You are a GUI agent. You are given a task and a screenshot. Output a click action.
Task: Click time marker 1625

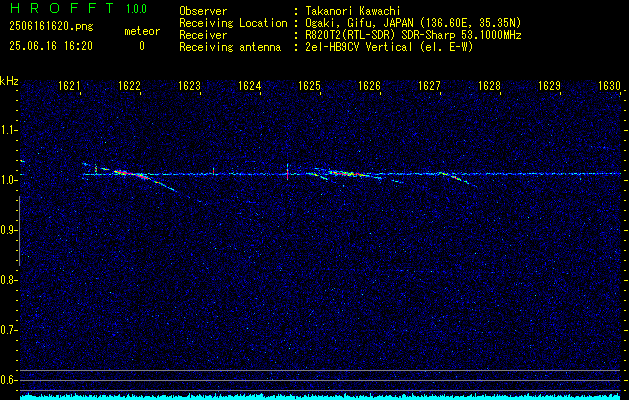309,85
